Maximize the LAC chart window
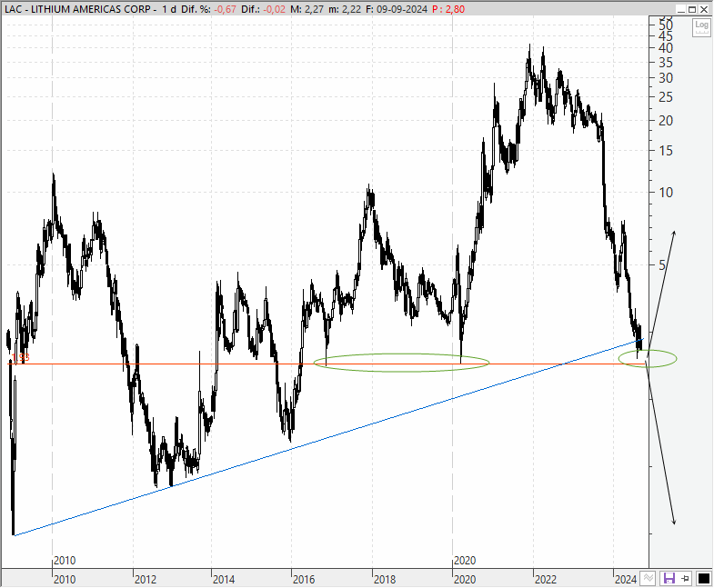The width and height of the screenshot is (714, 588). tap(692, 9)
